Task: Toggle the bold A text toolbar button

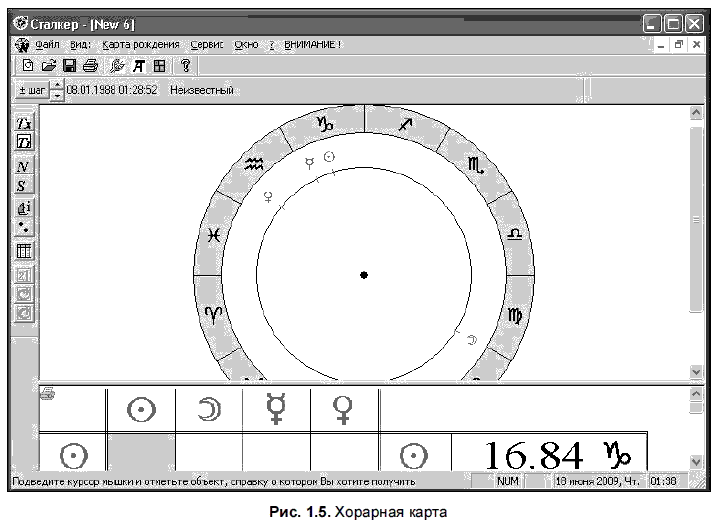Action: (139, 66)
